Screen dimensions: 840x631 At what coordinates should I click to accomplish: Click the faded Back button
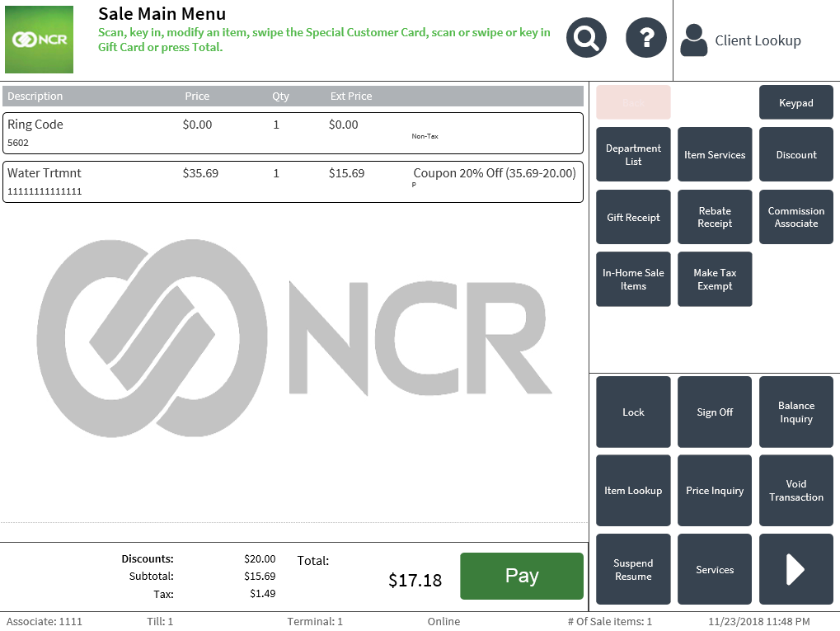(633, 102)
